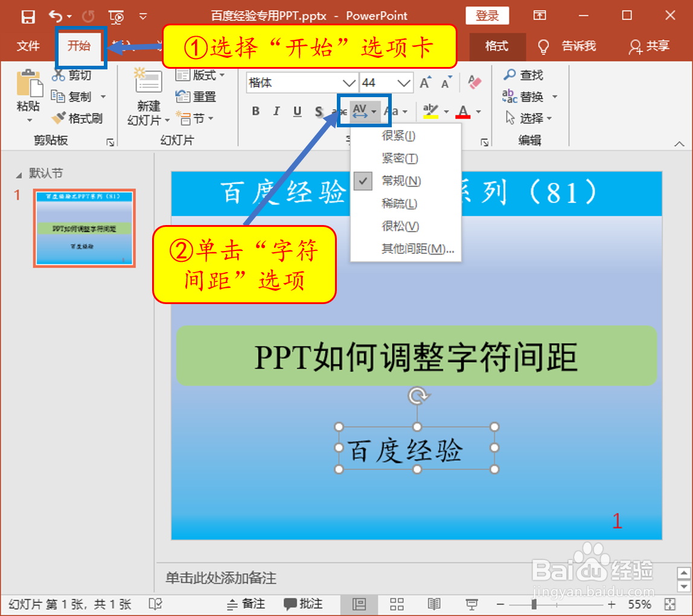Start the slide show from the status bar
This screenshot has width=693, height=616.
[471, 604]
